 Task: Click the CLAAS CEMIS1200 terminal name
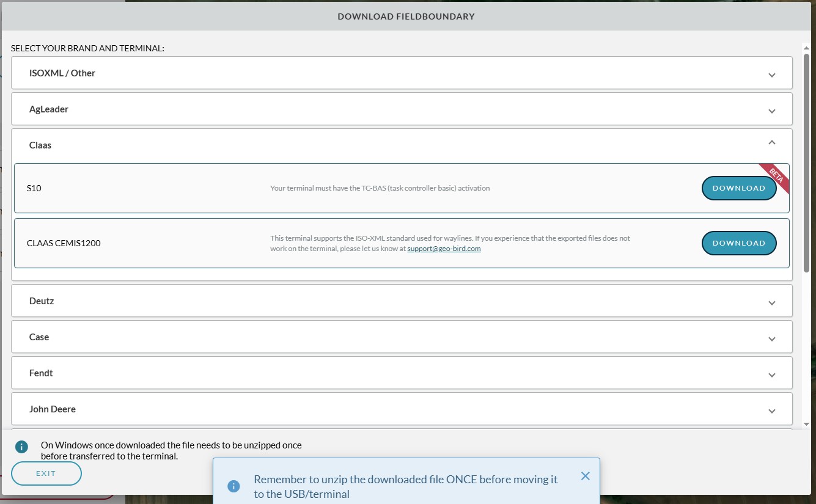click(64, 243)
